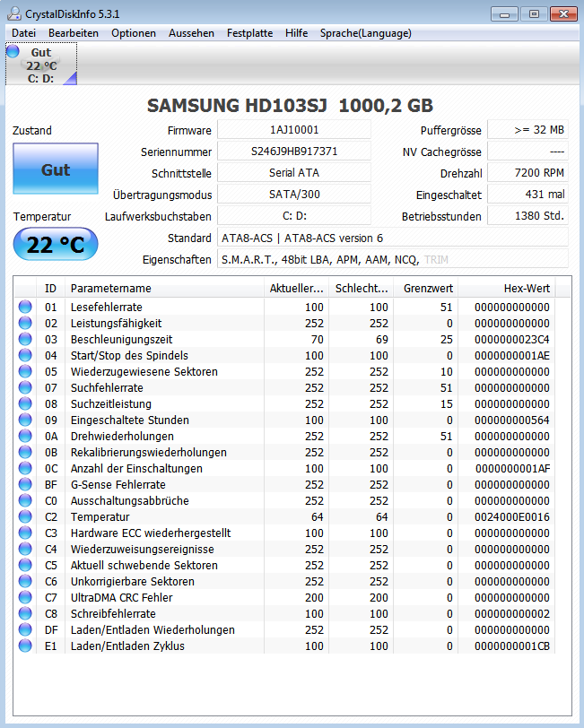The height and width of the screenshot is (728, 584).
Task: Click the Laufwerksbuchstaben field C: D:
Action: pos(294,216)
